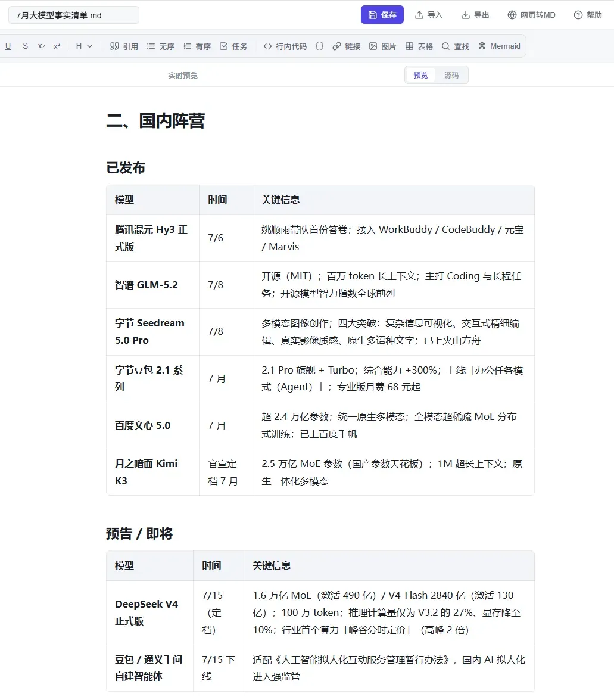The image size is (614, 700).
Task: Insert a blockquote (引用)
Action: (124, 46)
